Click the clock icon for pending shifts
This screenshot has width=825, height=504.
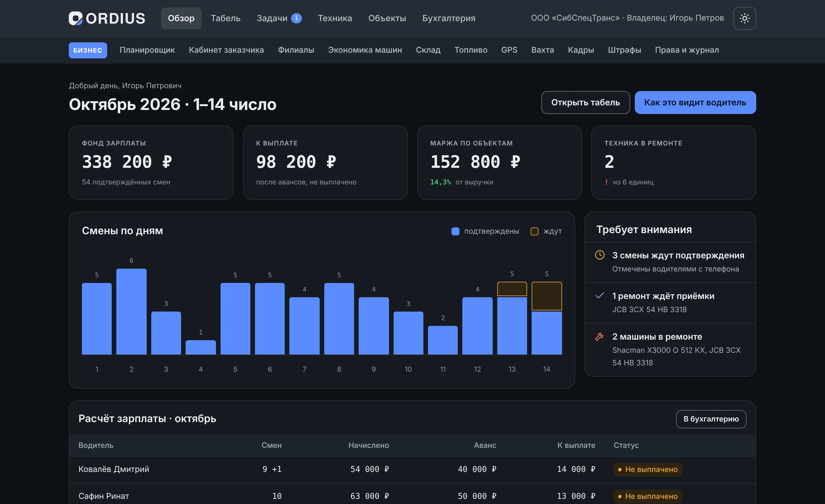point(599,255)
